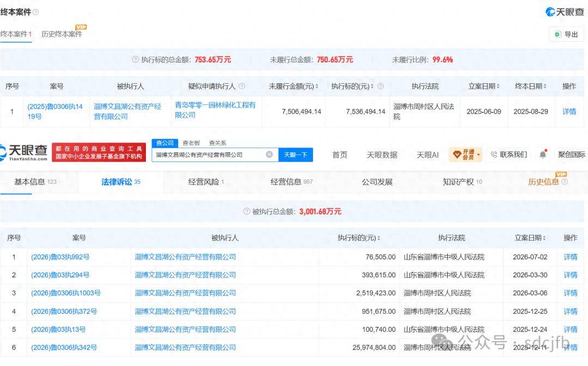Screen dimensions: 588x366
Task: Open 淄博文昌湖公有资产经营有限公司 link in top table
Action: coord(127,111)
